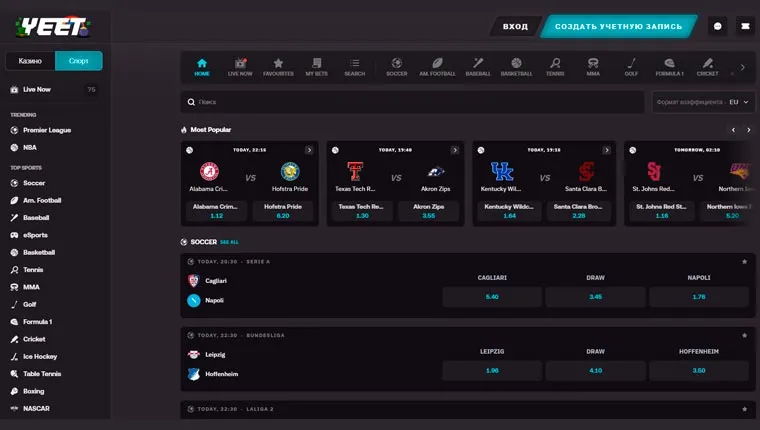Open the Home tab in sports bar
The image size is (760, 430).
[x=202, y=67]
